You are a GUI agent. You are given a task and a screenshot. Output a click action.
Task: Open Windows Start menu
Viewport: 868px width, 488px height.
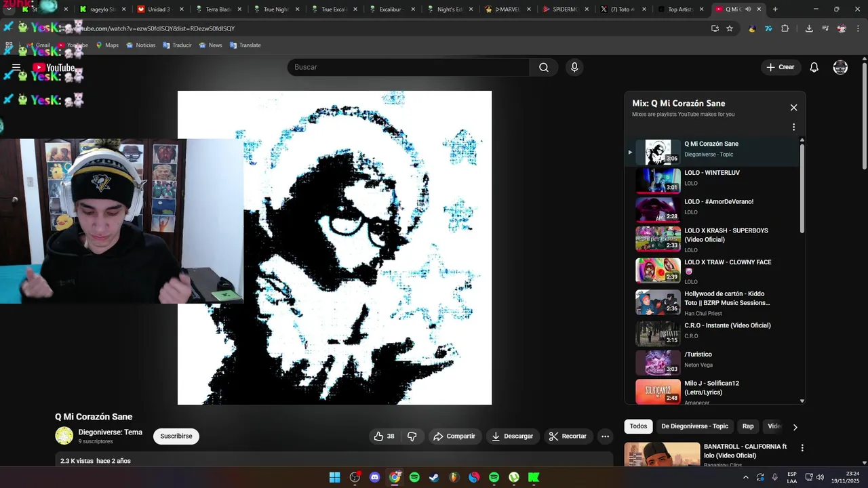click(x=335, y=477)
